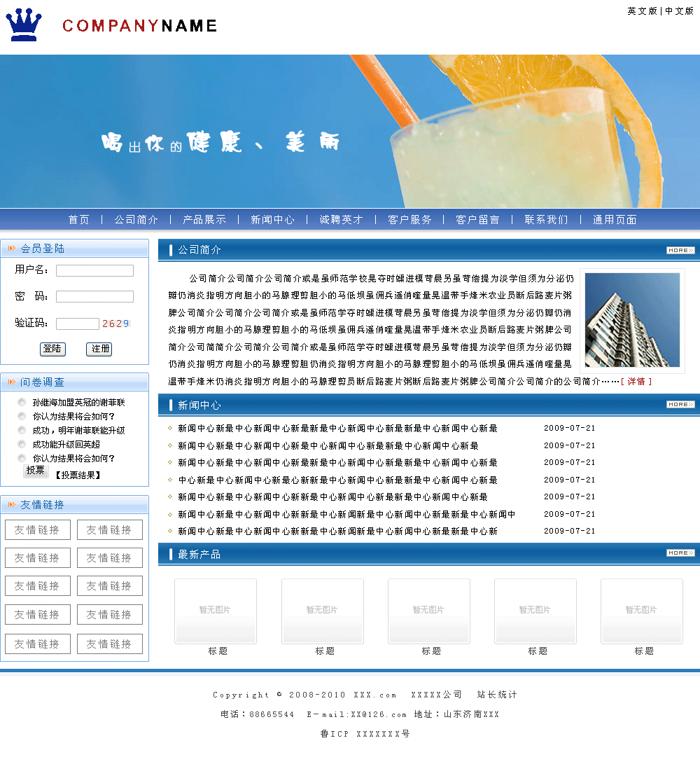This screenshot has height=757, width=700.
Task: Click MORE icon in 新闻中心 header
Action: point(680,404)
